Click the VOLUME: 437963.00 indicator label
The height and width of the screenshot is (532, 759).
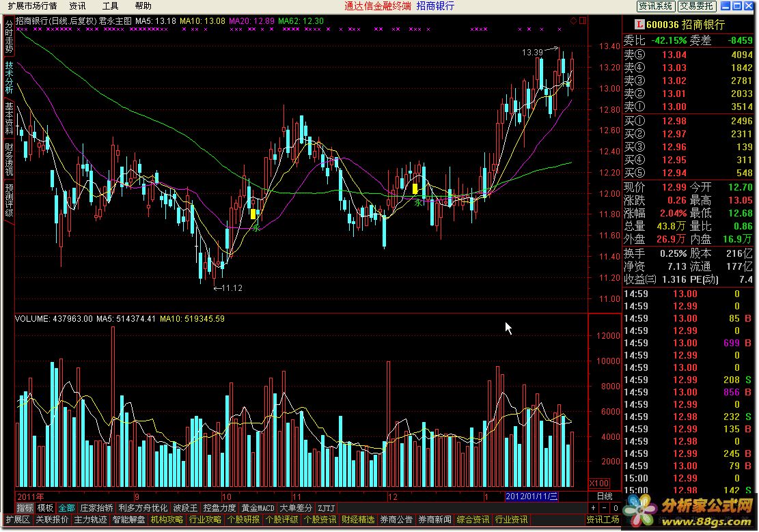click(54, 319)
